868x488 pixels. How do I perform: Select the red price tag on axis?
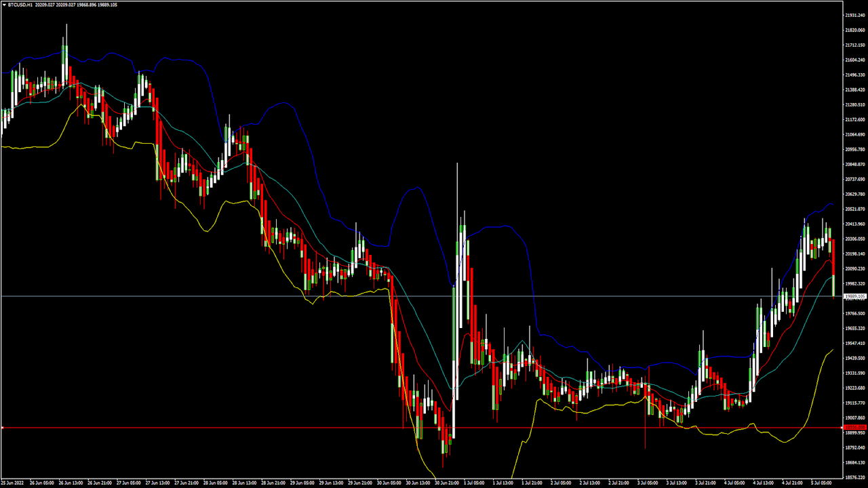point(854,428)
